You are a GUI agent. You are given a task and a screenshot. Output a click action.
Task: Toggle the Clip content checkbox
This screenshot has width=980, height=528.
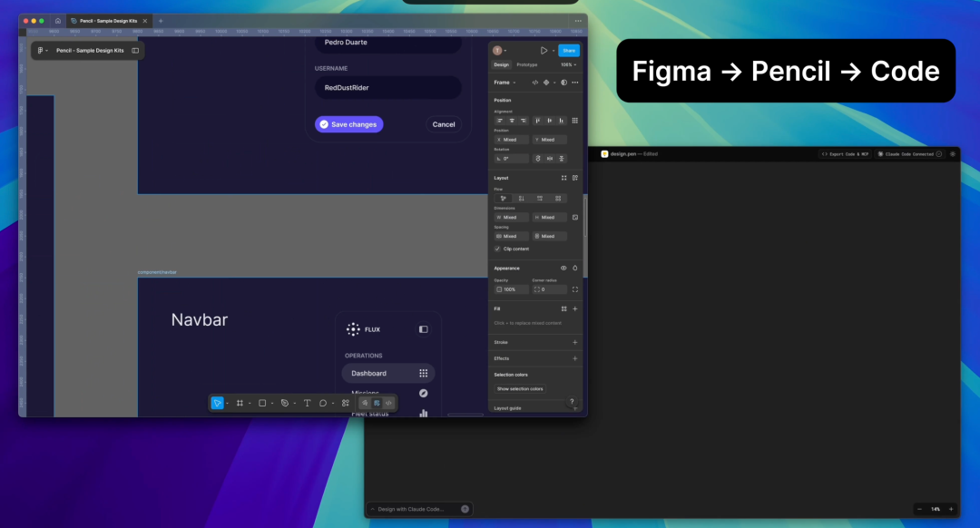pos(497,249)
